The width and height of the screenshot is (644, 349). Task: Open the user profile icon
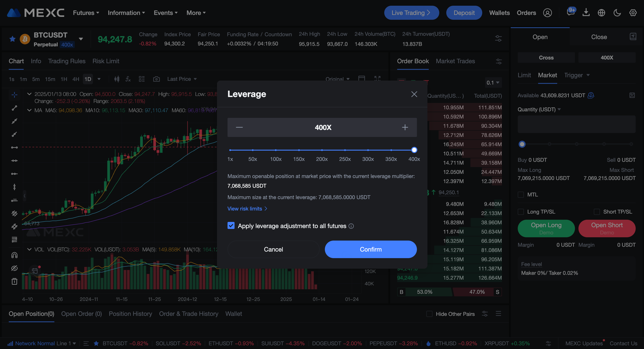(548, 13)
